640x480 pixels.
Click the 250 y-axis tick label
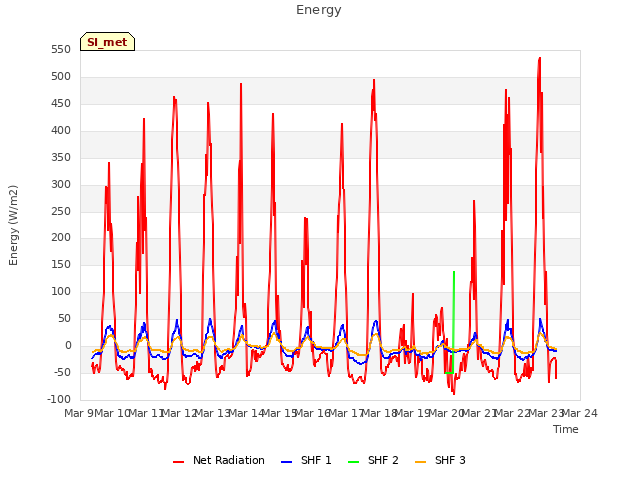[61, 211]
